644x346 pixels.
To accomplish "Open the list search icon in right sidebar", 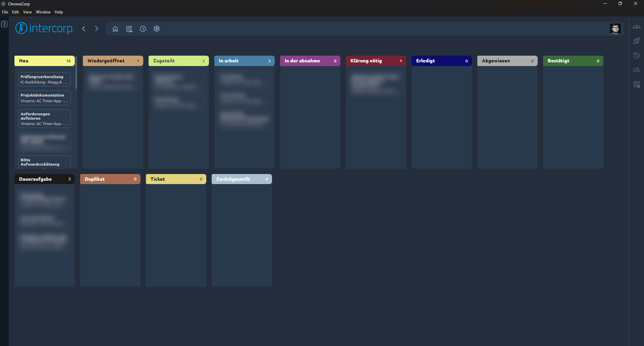I will 636,70.
